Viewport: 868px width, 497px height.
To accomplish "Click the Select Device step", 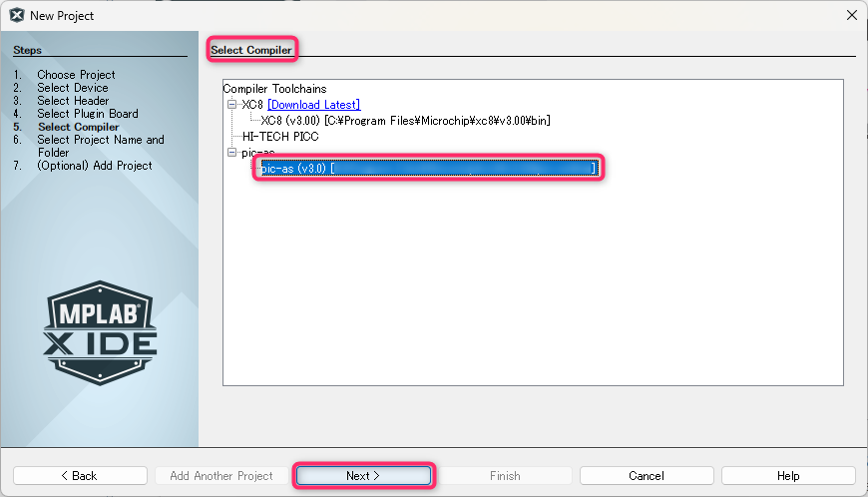I will pos(73,88).
